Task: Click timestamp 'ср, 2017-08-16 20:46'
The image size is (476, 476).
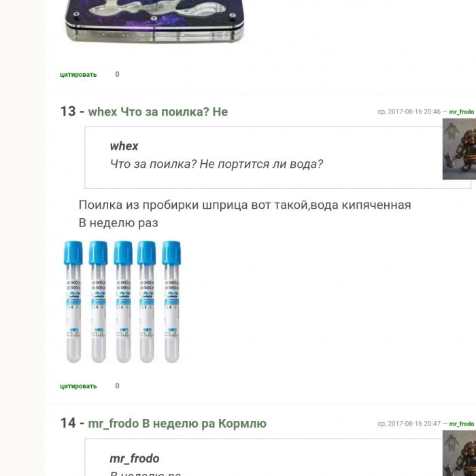Action: tap(409, 112)
